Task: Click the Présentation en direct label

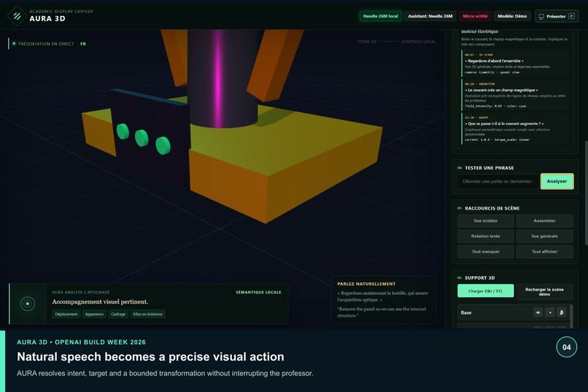Action: point(46,44)
